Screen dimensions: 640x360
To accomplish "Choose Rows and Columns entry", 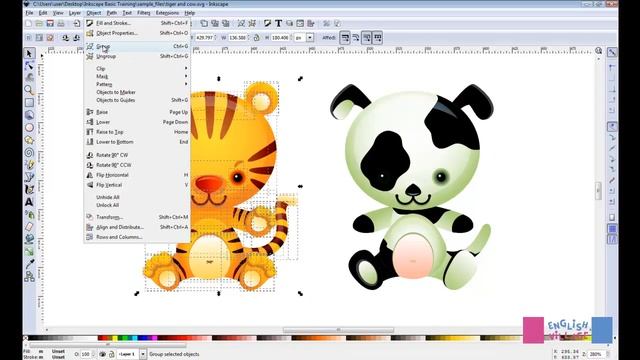I will [137, 237].
